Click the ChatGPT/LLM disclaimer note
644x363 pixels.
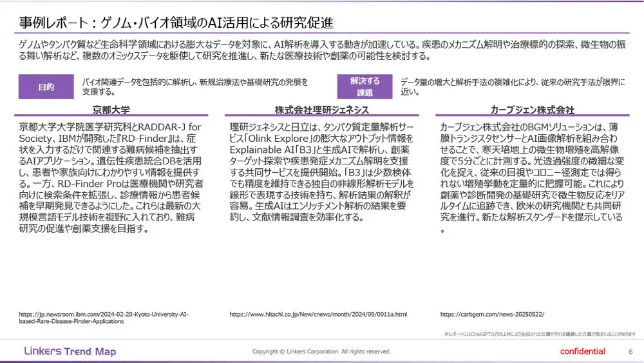point(540,334)
